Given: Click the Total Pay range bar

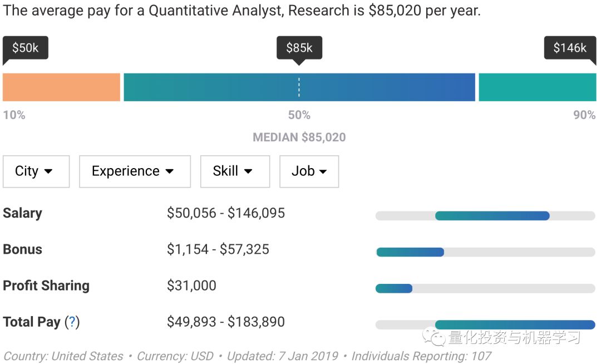Looking at the screenshot, I should [x=515, y=324].
